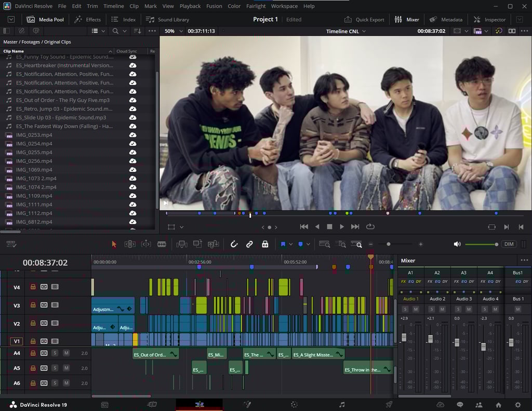Viewport: 532px width, 411px height.
Task: Toggle timeline snapping magnet icon
Action: pos(234,244)
